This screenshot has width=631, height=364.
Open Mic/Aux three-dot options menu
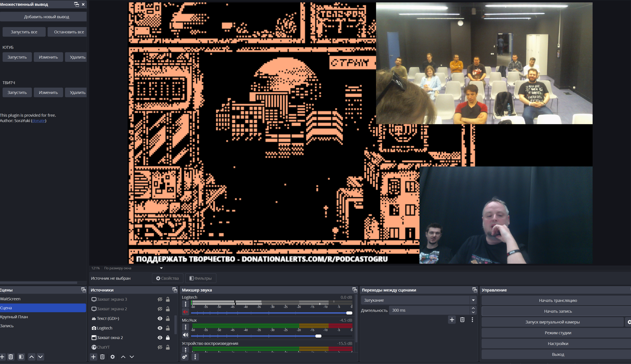click(185, 327)
